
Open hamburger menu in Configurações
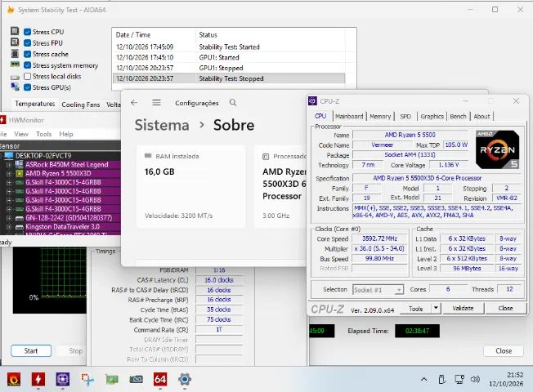coord(156,103)
